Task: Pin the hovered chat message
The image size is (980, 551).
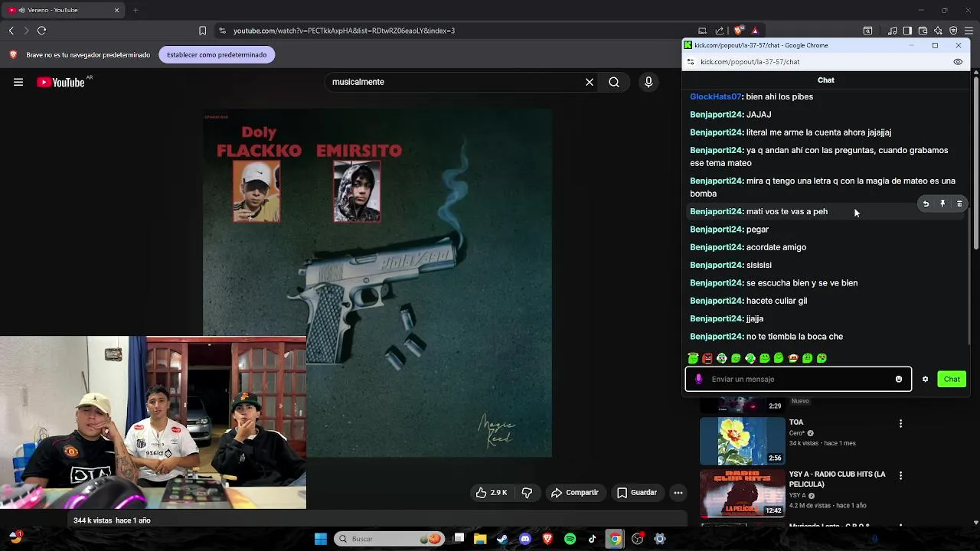Action: pos(942,204)
